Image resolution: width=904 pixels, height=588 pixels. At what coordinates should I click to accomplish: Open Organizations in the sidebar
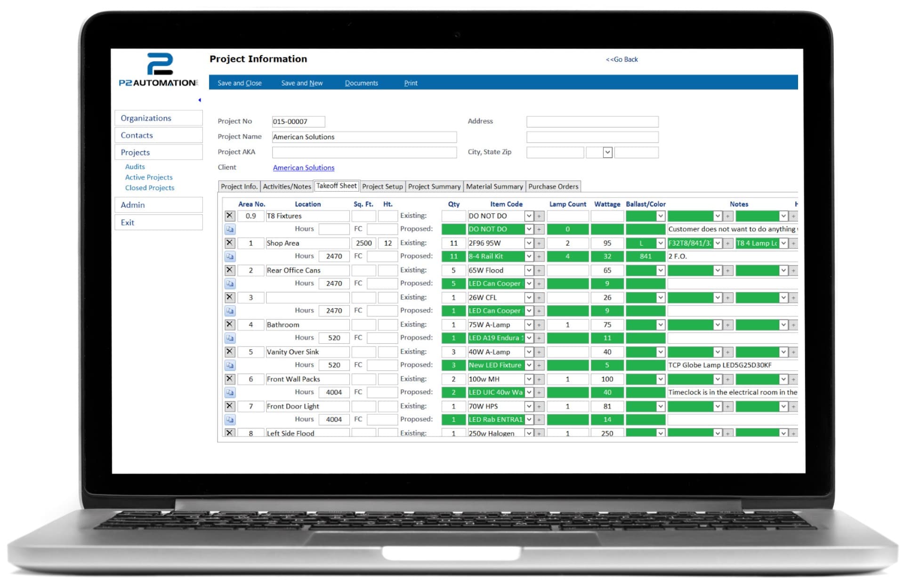pos(159,118)
